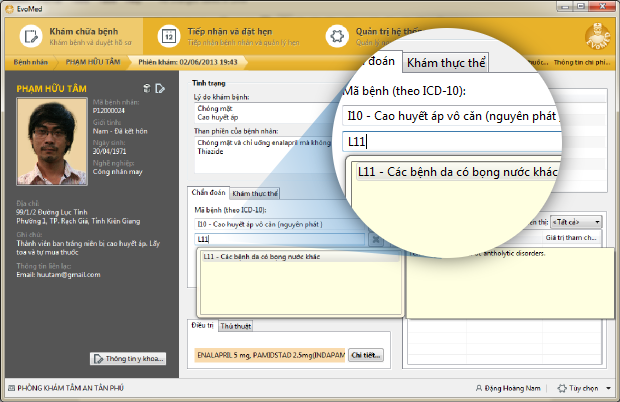Click the Chi tiết... button
Image resolution: width=620 pixels, height=402 pixels.
tap(366, 355)
